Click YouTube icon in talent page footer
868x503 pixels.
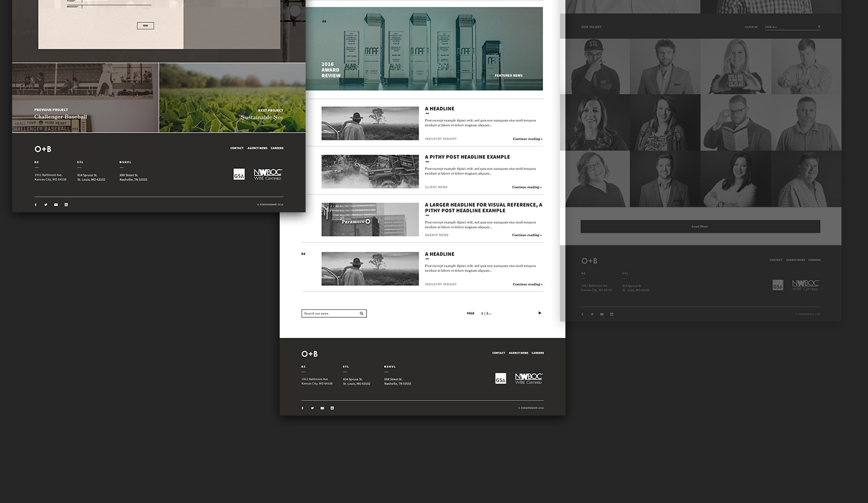[602, 314]
